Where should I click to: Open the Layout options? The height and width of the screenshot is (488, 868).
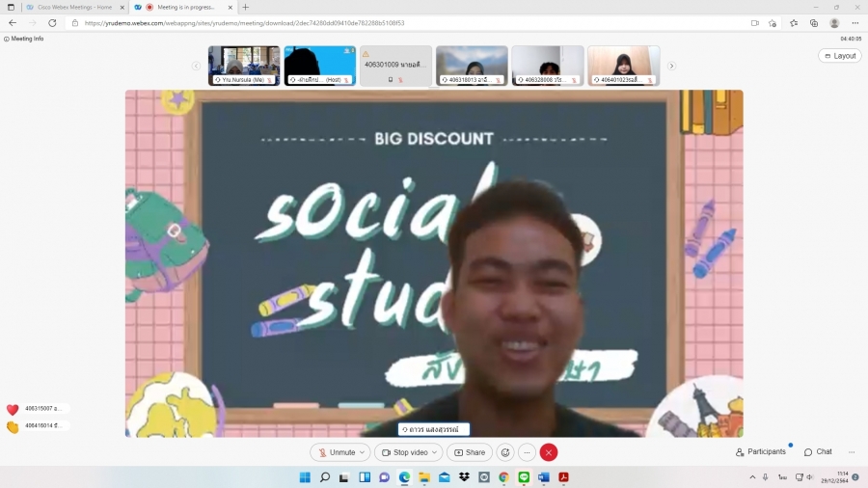pyautogui.click(x=839, y=56)
